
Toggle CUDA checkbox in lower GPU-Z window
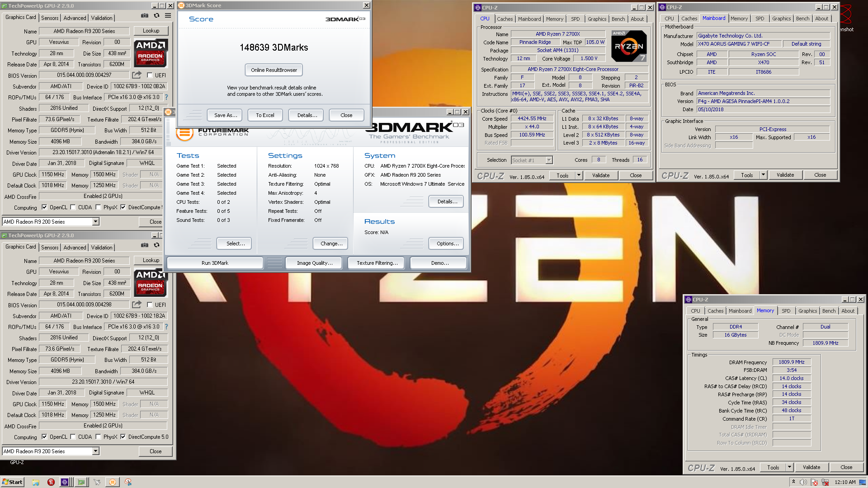pos(73,437)
